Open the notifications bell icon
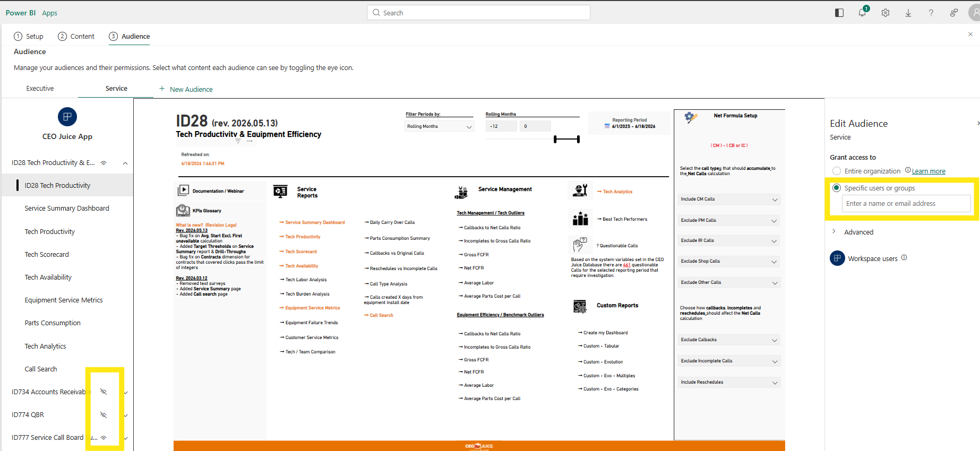 pos(862,12)
